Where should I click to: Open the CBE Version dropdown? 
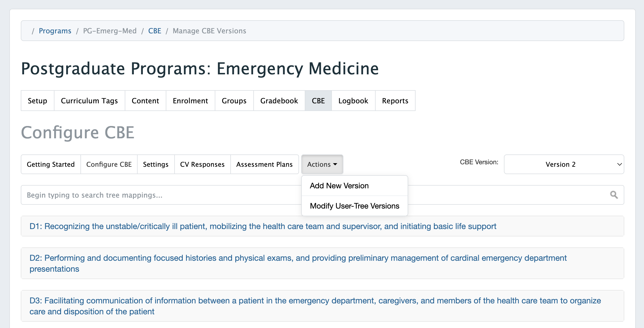[x=564, y=164]
